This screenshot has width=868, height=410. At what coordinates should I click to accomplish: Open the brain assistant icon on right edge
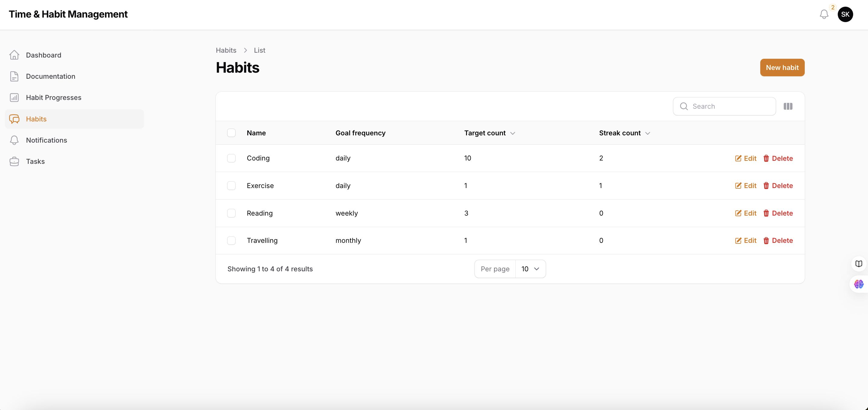pyautogui.click(x=859, y=284)
